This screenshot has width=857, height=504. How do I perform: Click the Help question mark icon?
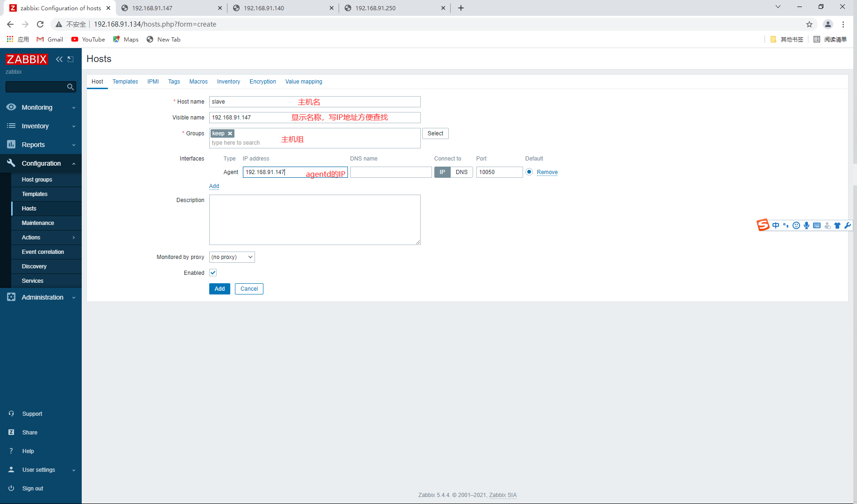click(x=11, y=451)
